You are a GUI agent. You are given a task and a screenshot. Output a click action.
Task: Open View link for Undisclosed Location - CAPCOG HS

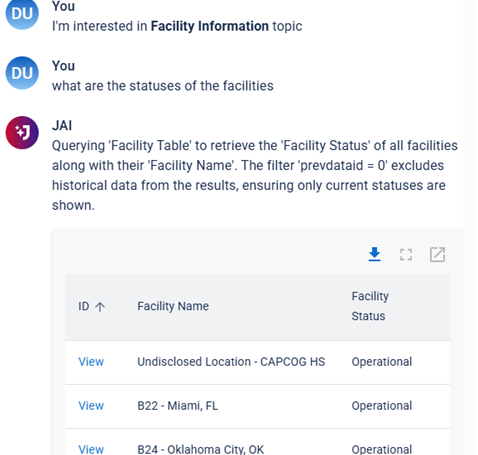pos(91,362)
